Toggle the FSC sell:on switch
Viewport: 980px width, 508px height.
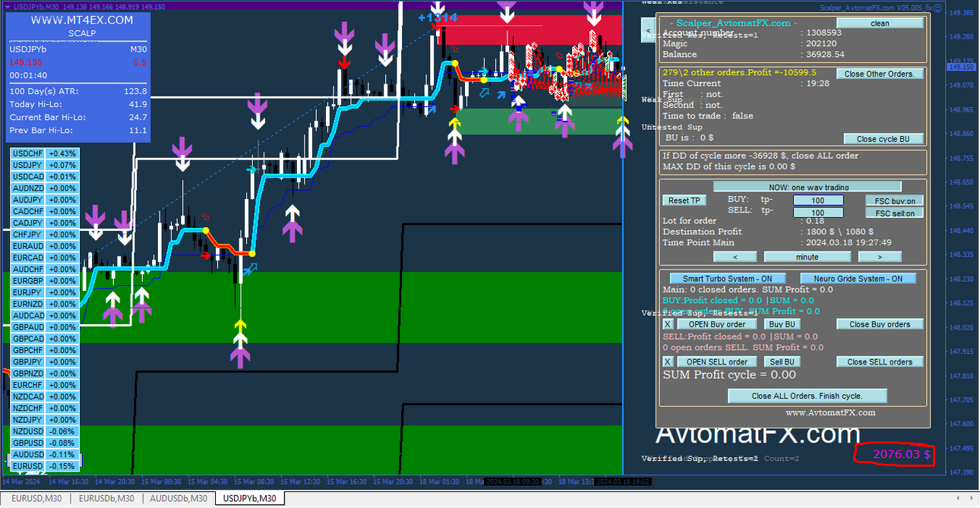[895, 213]
